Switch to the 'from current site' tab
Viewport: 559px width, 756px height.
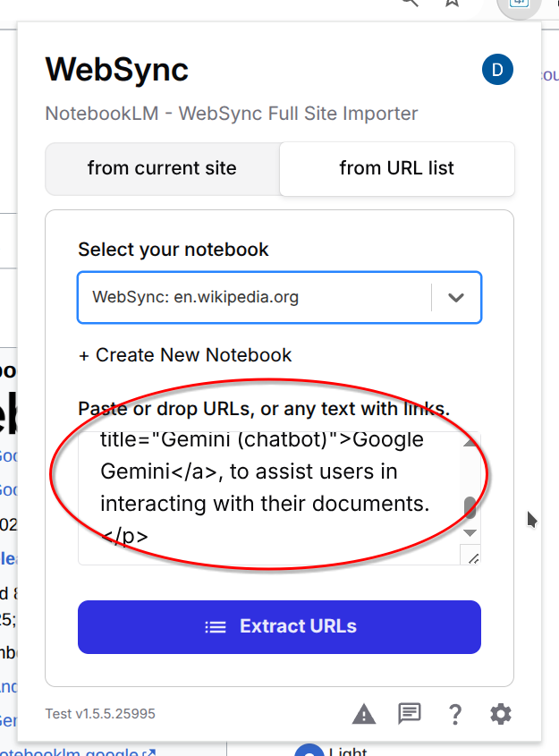click(162, 168)
